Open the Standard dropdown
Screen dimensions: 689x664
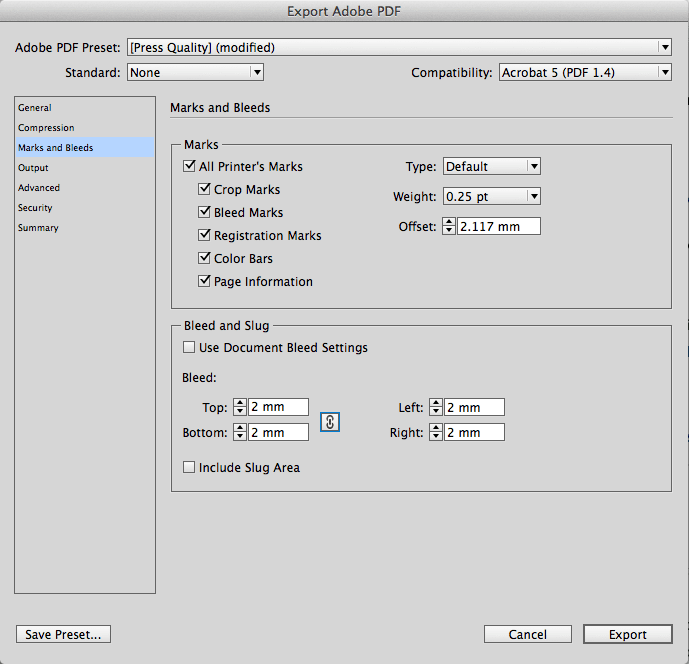point(196,72)
